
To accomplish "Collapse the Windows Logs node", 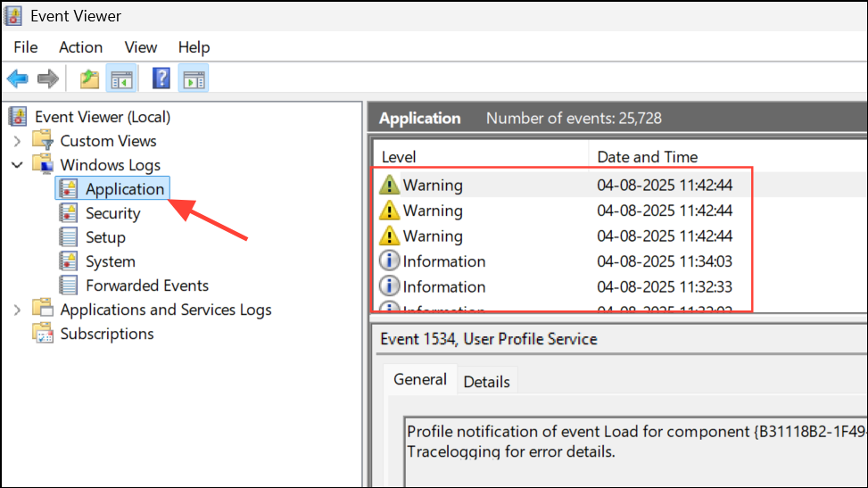I will point(17,165).
